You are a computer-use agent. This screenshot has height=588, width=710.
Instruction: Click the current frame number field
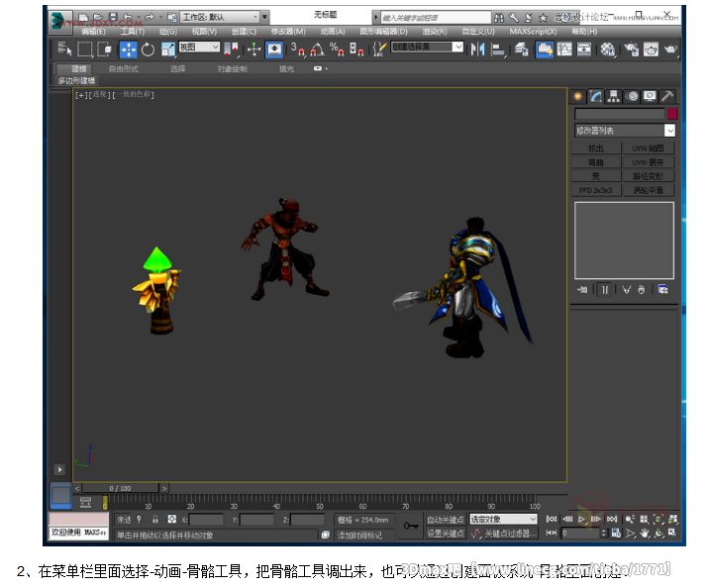pos(581,534)
